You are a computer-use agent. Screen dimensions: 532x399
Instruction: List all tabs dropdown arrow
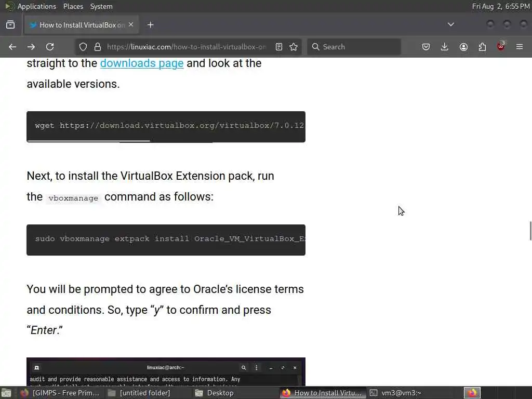[x=451, y=24]
